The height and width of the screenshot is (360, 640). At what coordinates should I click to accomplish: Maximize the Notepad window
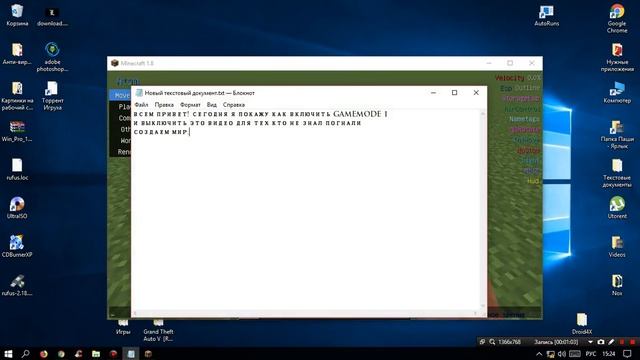454,93
